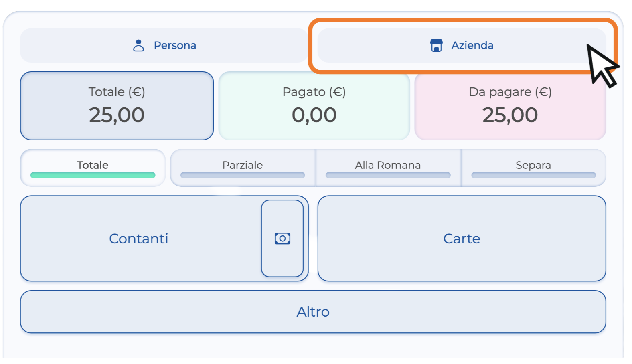
Task: Select the Separa tab
Action: coord(533,165)
